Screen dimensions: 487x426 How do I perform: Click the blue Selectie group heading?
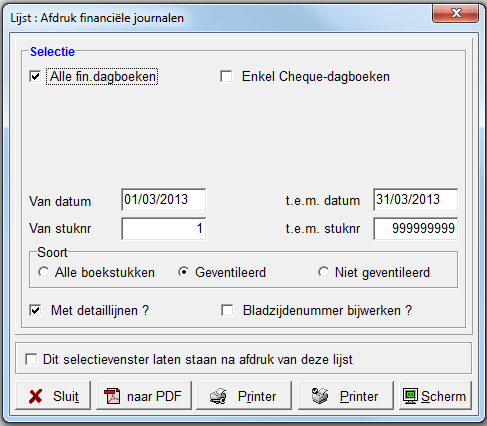click(52, 52)
